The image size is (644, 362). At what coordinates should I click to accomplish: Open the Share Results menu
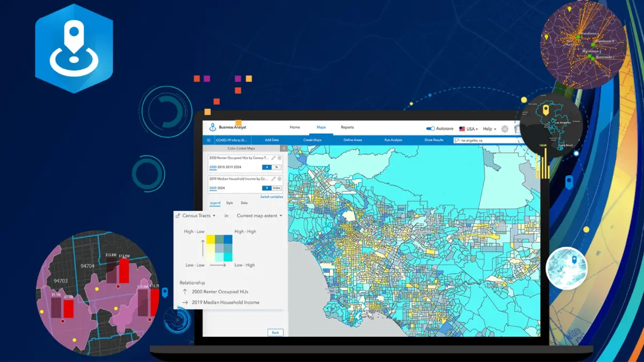point(434,140)
